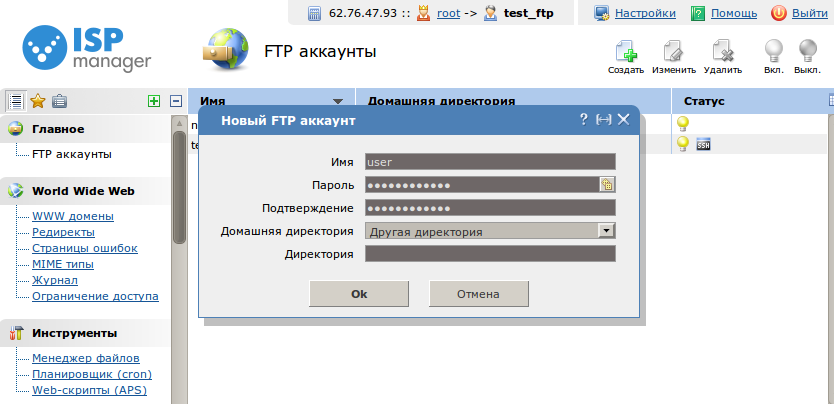This screenshot has height=404, width=834.
Task: Open MIME типы in sidebar
Action: 63,264
